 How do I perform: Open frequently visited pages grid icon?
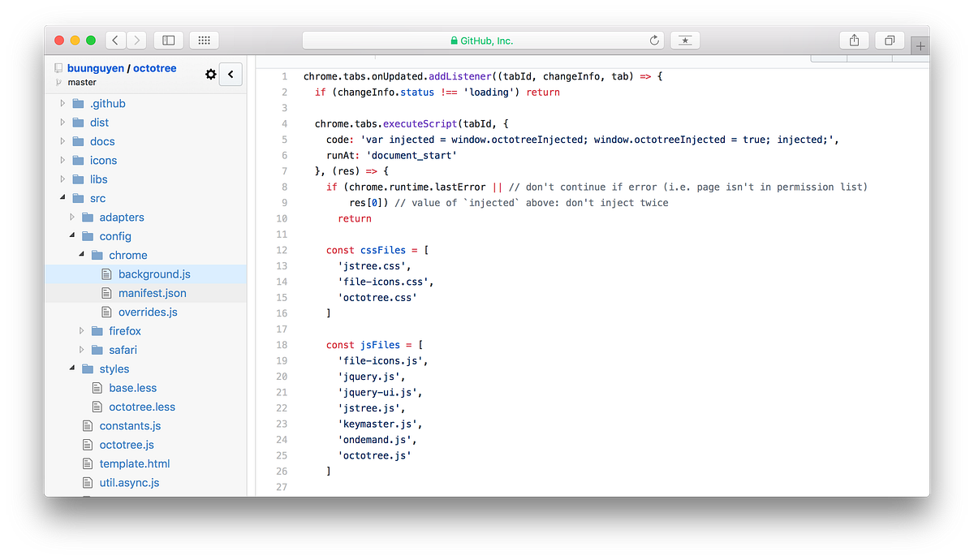[x=203, y=39]
